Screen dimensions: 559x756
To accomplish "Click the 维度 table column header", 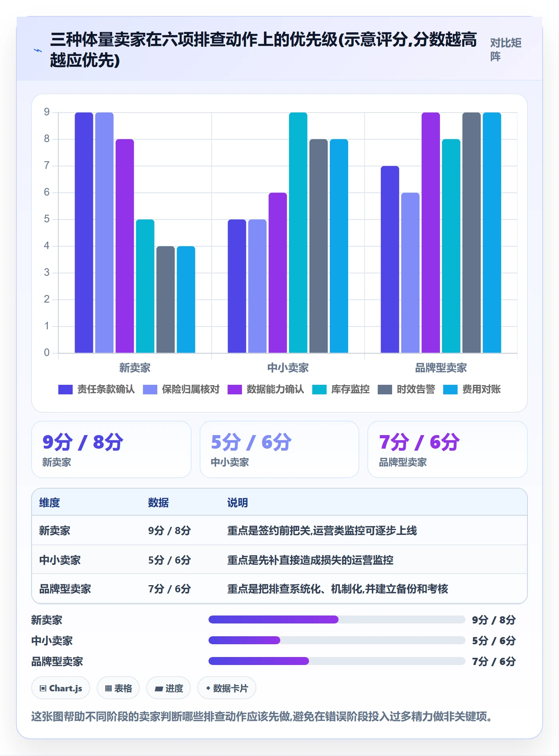I will pos(50,503).
